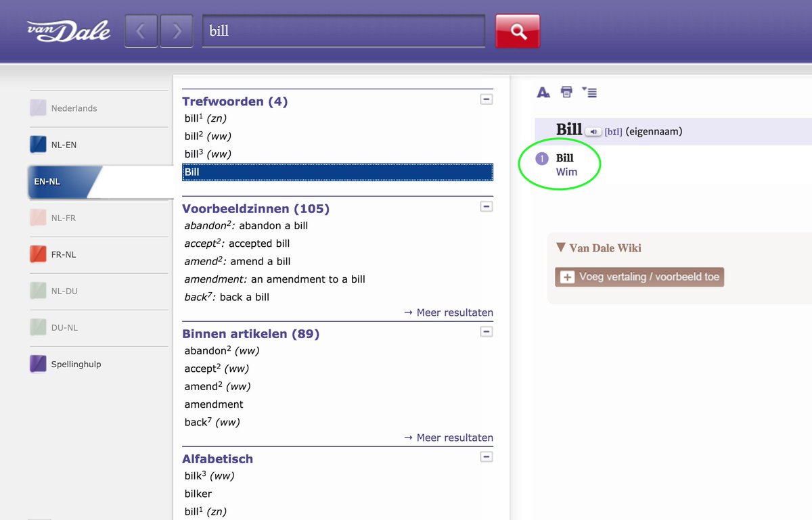Image resolution: width=812 pixels, height=520 pixels.
Task: Click the NL-DU dictionary book icon
Action: coord(38,291)
